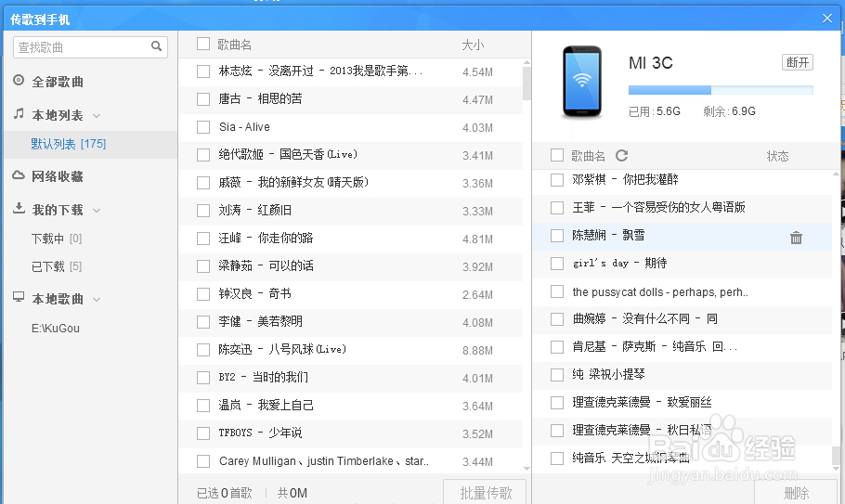The width and height of the screenshot is (845, 504).
Task: Click the phone storage usage bar
Action: (x=721, y=90)
